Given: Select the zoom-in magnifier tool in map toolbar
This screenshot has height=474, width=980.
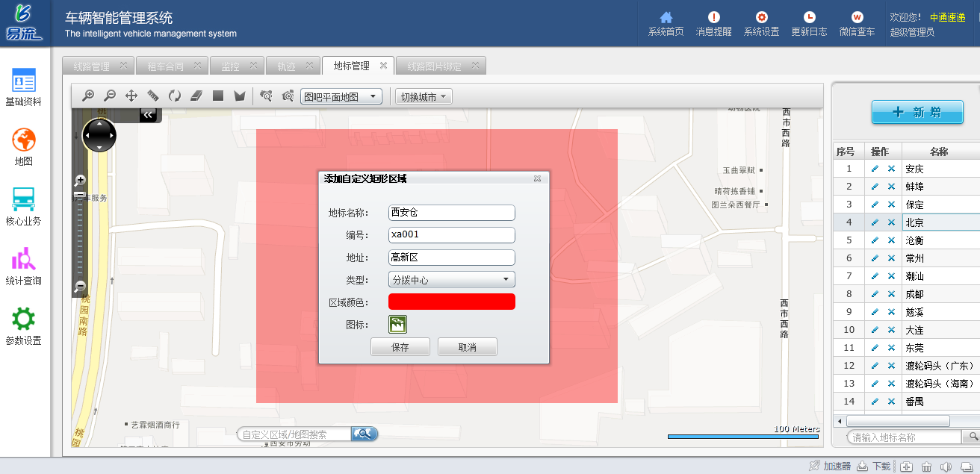Looking at the screenshot, I should 88,96.
